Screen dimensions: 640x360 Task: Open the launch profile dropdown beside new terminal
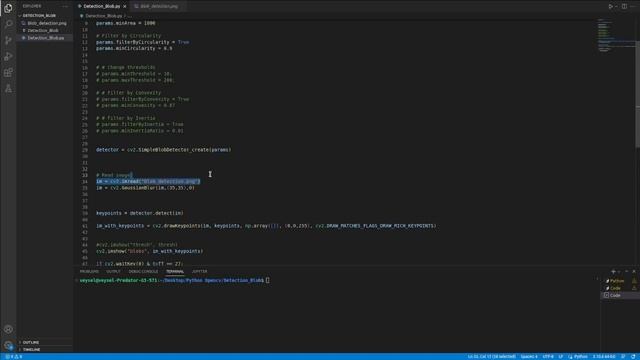[619, 271]
